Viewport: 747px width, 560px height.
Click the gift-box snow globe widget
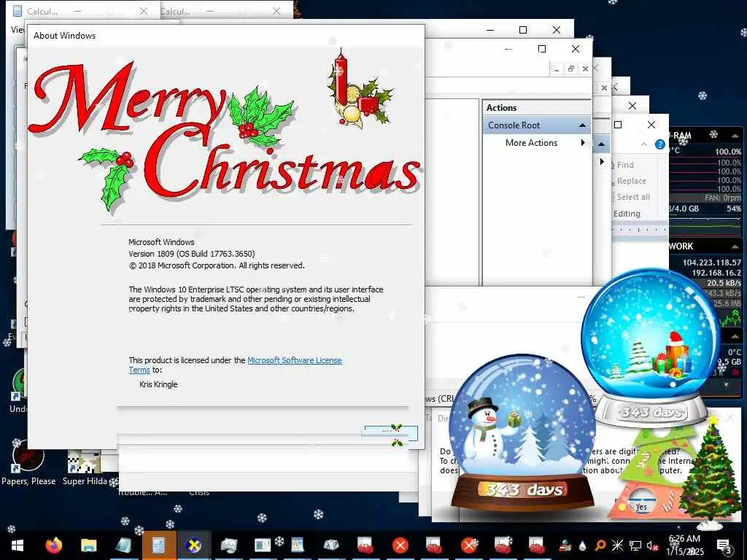coord(651,346)
